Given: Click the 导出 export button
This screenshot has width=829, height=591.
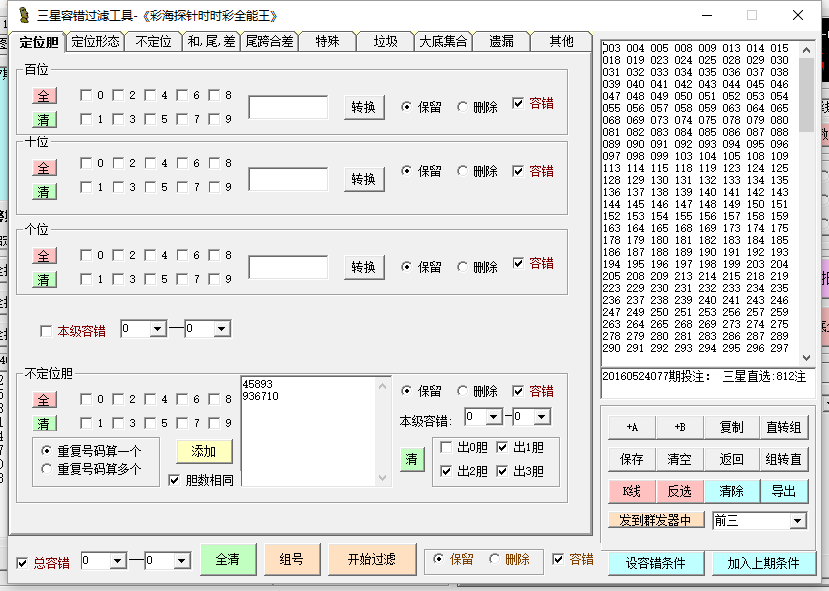Looking at the screenshot, I should [x=783, y=491].
